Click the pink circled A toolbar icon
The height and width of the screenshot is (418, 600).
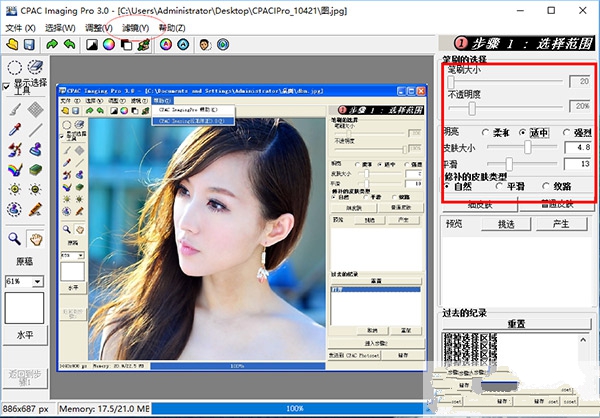[x=166, y=45]
